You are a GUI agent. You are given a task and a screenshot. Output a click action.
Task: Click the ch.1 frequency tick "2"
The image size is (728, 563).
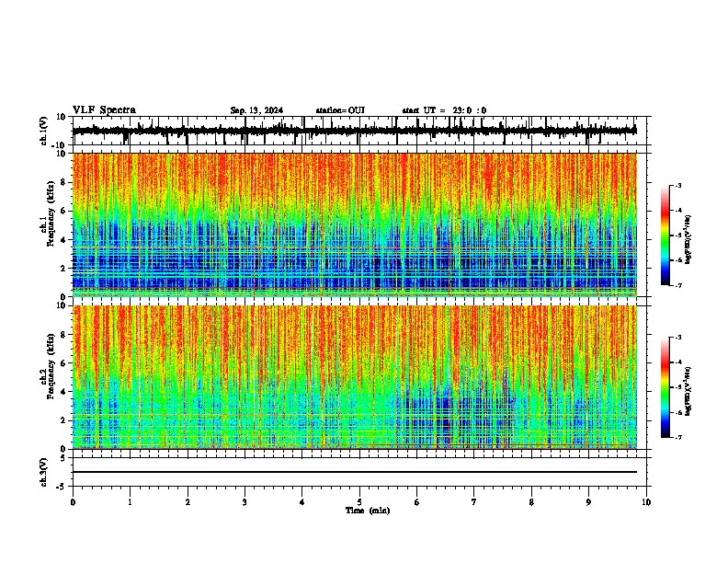(x=63, y=268)
